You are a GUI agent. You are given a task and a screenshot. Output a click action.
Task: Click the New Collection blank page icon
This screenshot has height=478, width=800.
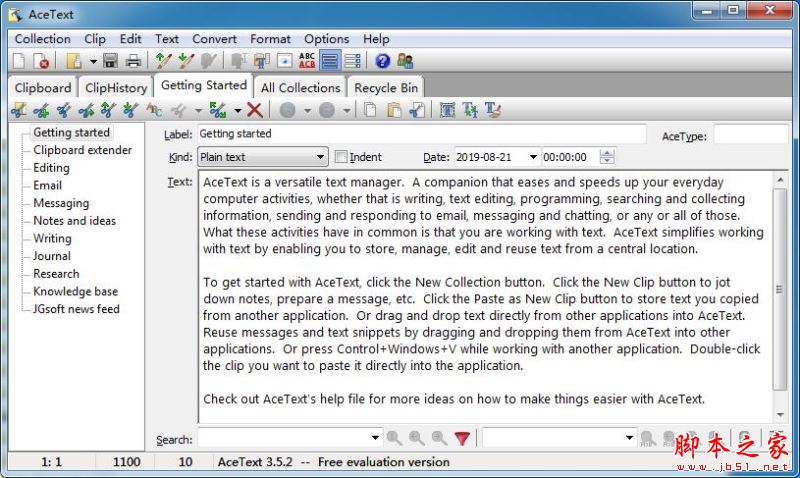pos(19,61)
